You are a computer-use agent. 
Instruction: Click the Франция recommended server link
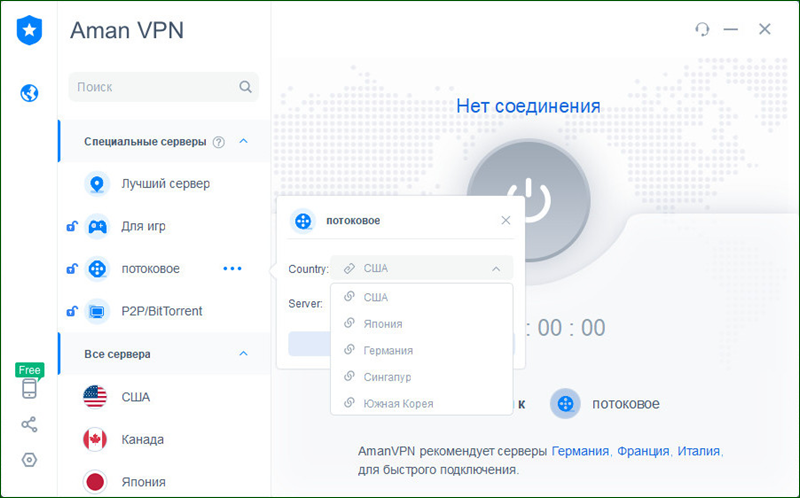(643, 452)
